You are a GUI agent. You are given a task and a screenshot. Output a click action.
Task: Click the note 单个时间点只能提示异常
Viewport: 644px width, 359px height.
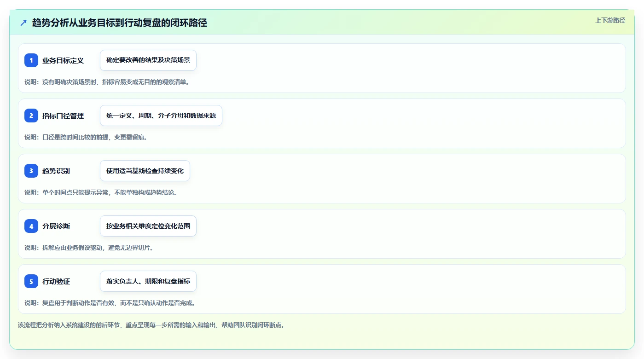pos(101,192)
